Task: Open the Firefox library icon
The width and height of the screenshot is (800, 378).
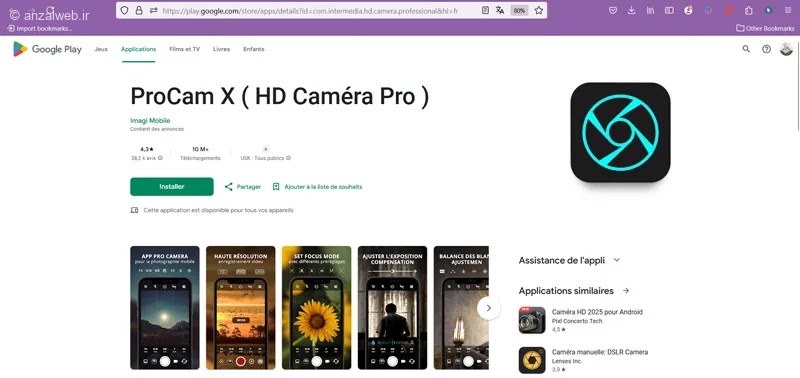Action: pos(650,10)
